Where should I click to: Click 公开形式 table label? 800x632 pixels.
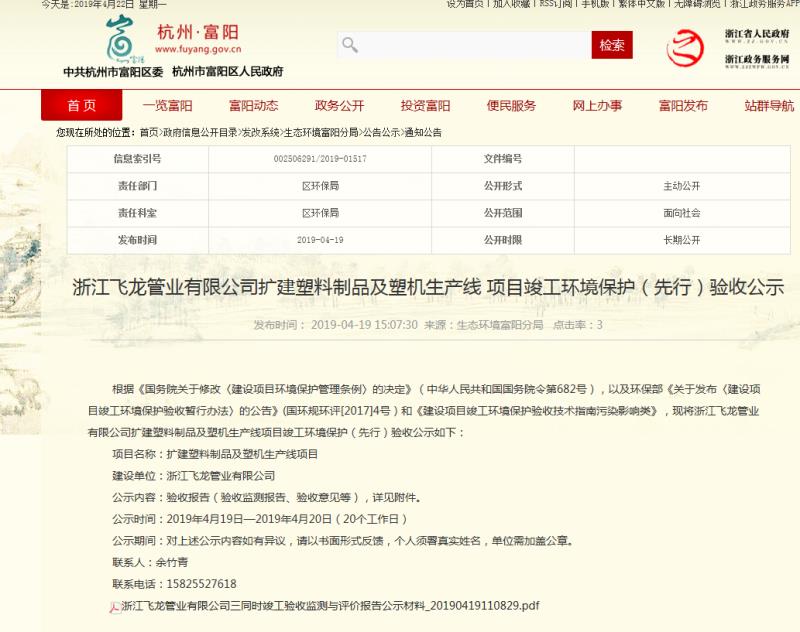pyautogui.click(x=503, y=186)
